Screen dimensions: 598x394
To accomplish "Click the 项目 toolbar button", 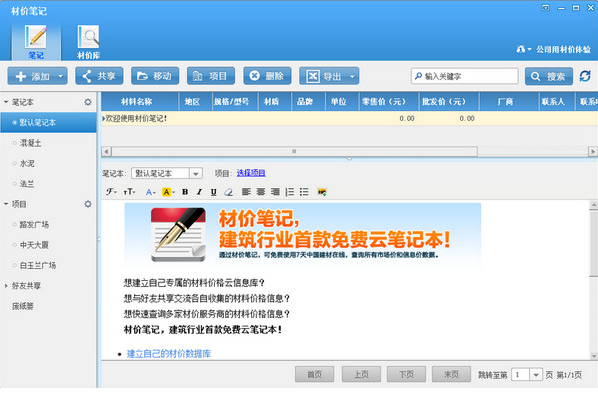I will pos(211,76).
